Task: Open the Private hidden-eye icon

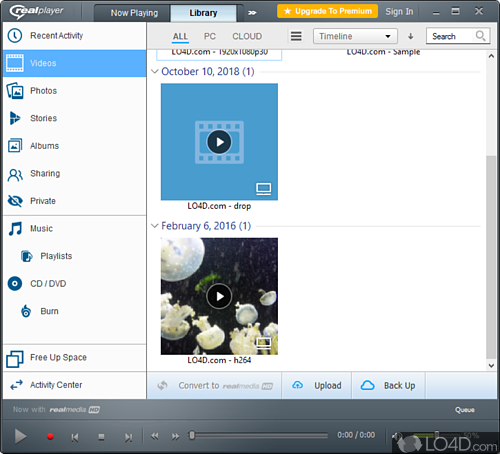Action: pyautogui.click(x=15, y=201)
